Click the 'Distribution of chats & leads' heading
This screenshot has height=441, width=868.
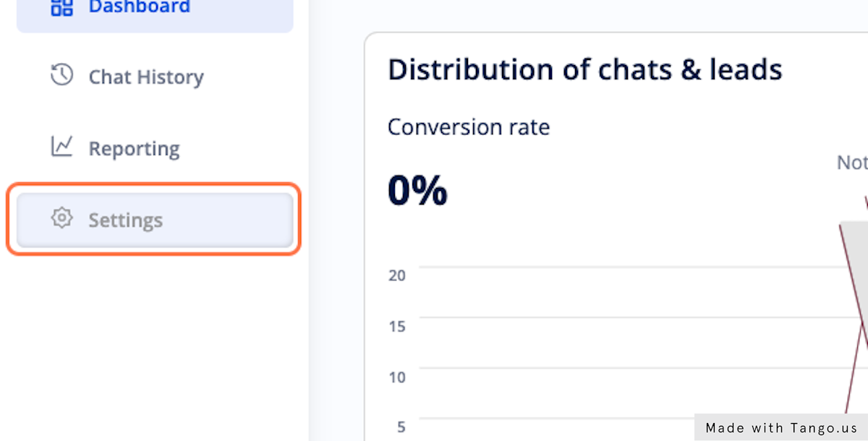point(584,70)
